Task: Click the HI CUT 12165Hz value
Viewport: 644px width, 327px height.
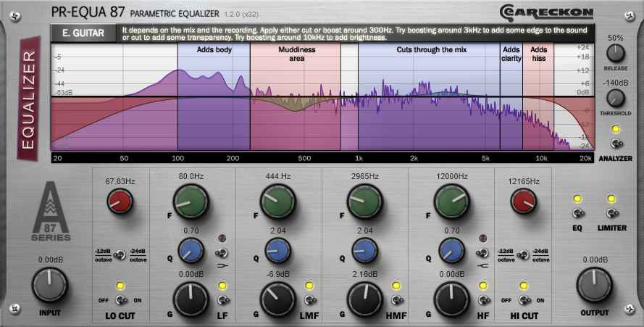Action: click(x=523, y=181)
